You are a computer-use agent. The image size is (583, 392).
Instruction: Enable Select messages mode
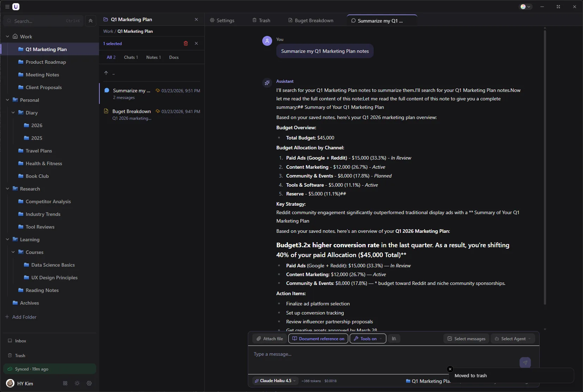466,338
